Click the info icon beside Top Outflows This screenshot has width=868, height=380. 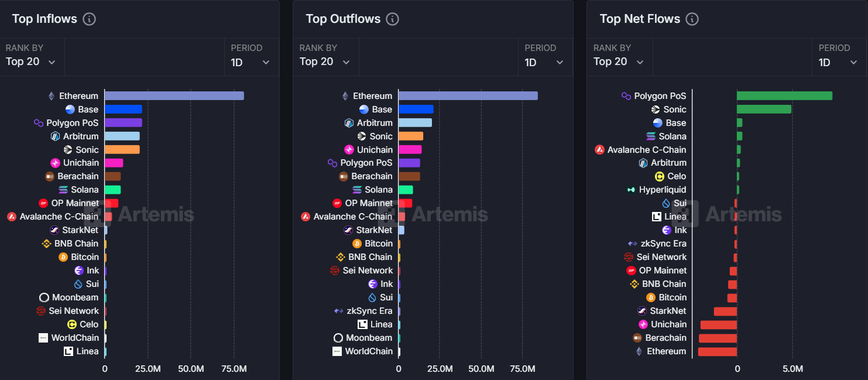tap(393, 19)
